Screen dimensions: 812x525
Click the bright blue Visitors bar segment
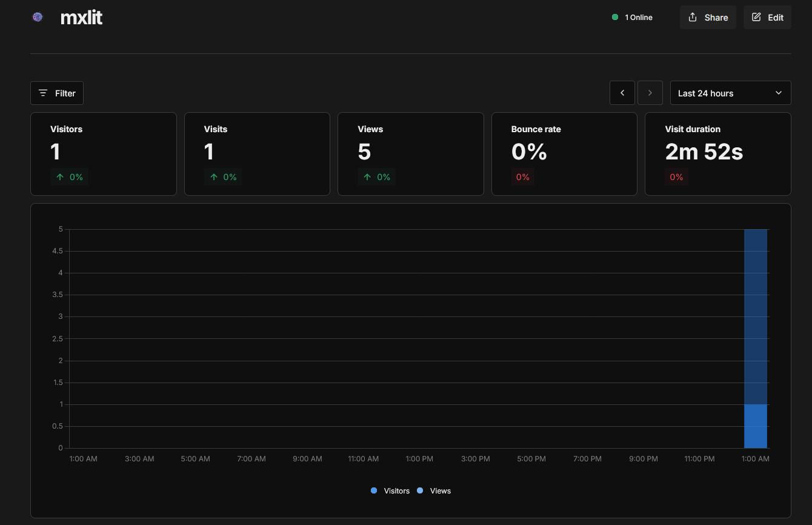pyautogui.click(x=756, y=426)
